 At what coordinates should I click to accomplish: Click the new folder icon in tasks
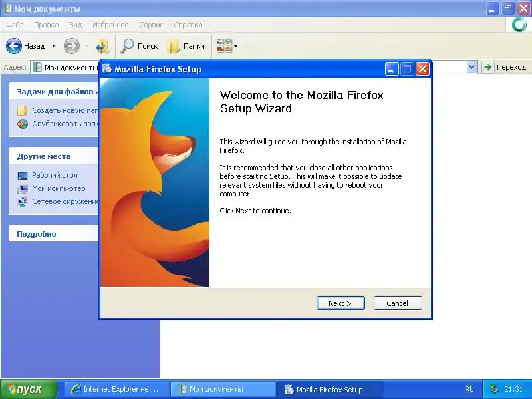23,110
